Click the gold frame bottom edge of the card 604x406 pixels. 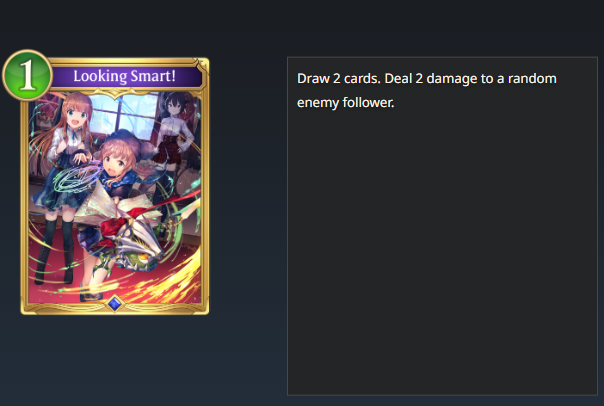(x=114, y=308)
